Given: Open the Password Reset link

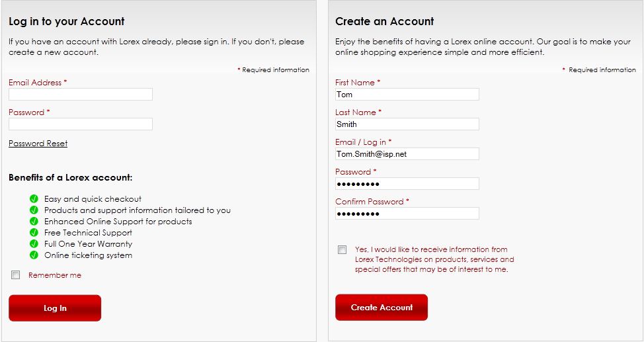Looking at the screenshot, I should [38, 144].
